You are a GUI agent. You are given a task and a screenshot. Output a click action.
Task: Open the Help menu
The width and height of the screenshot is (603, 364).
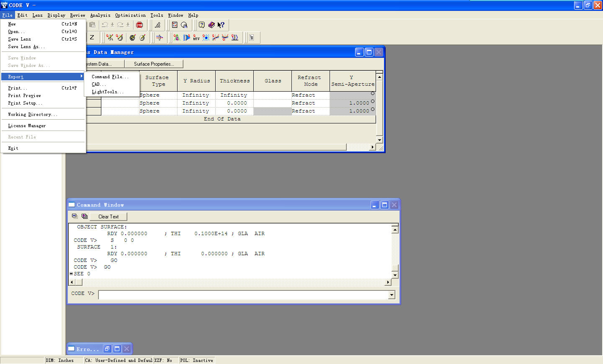pos(193,15)
